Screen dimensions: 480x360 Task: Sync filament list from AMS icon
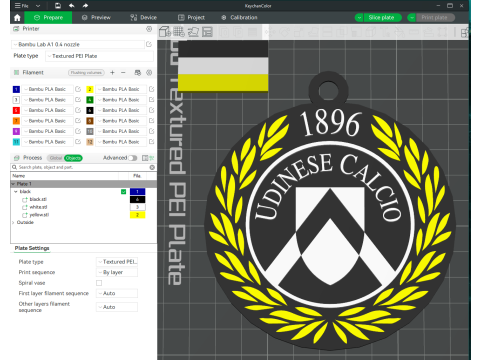point(138,73)
